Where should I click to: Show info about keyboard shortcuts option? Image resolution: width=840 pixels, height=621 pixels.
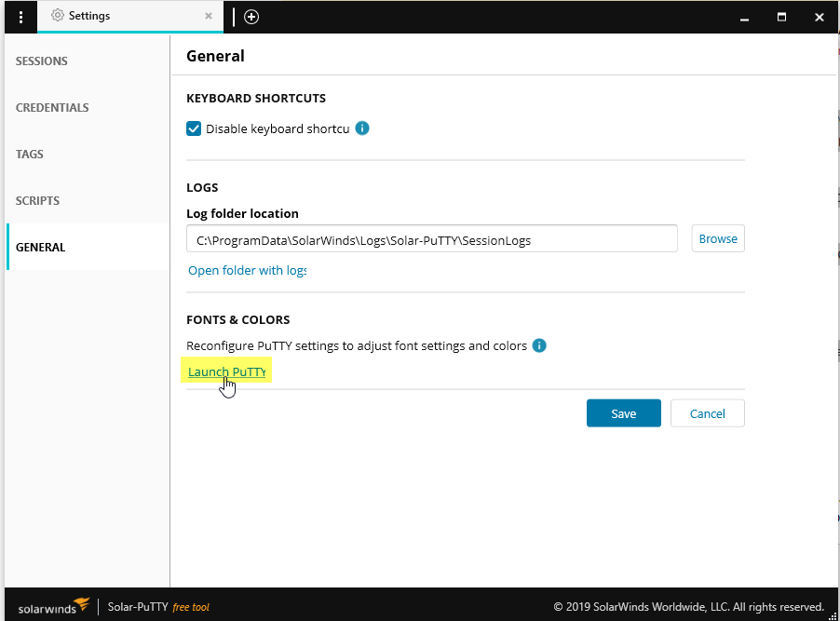coord(362,128)
